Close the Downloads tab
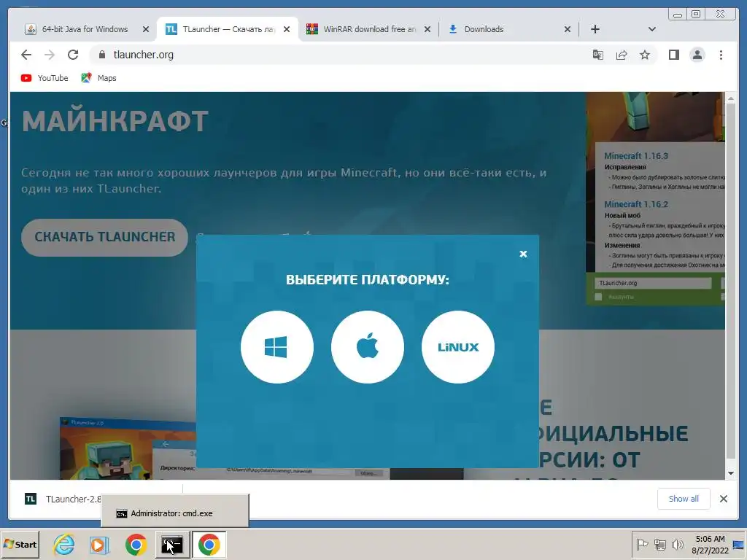747x560 pixels. tap(568, 29)
